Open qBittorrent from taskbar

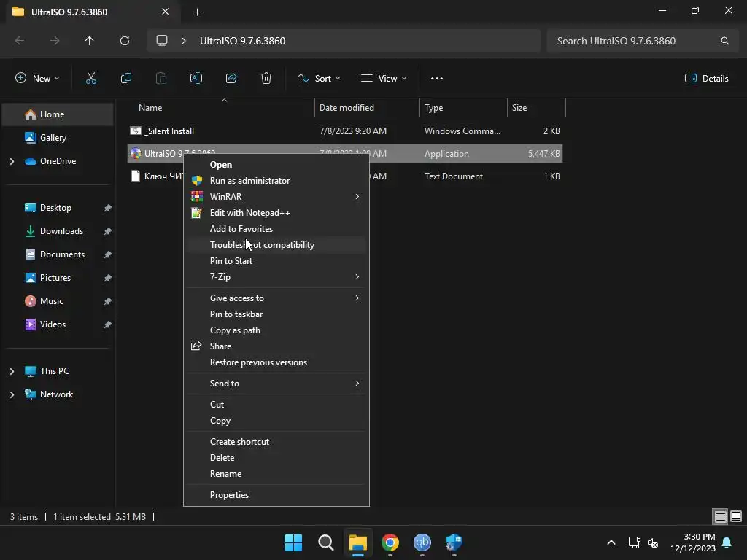pyautogui.click(x=422, y=542)
